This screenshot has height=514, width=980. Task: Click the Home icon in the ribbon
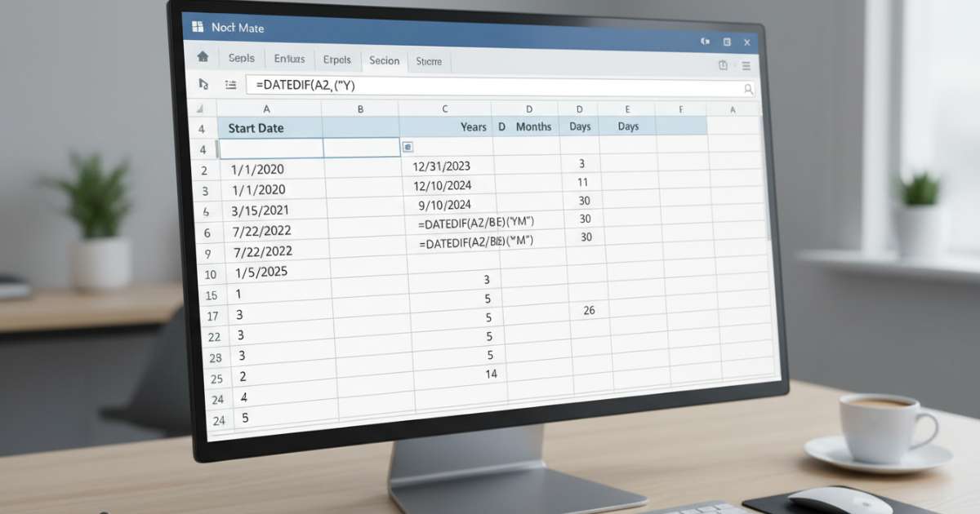[x=203, y=57]
